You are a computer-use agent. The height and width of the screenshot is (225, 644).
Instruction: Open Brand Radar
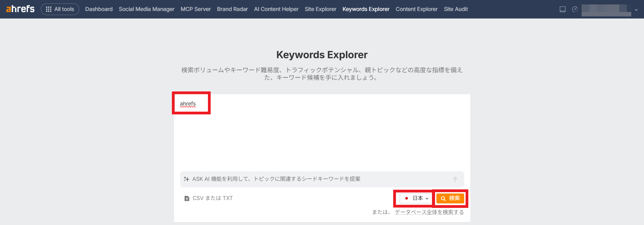232,9
